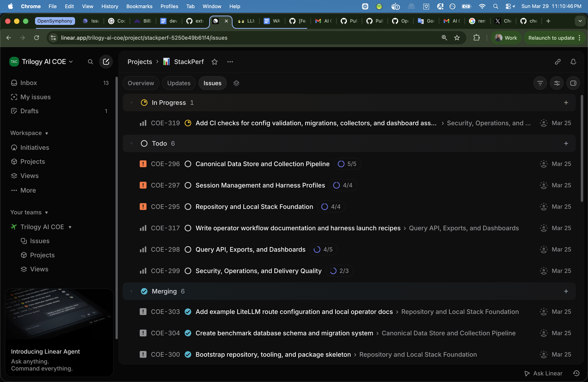Copy project link using link icon
The width and height of the screenshot is (588, 382).
557,62
